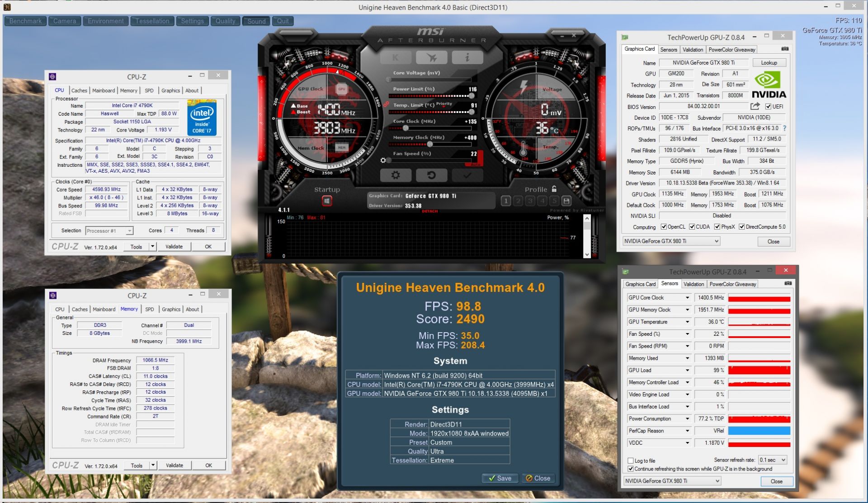Toggle the DirectCompute 5.0 checkbox
This screenshot has height=503, width=868.
pos(741,227)
